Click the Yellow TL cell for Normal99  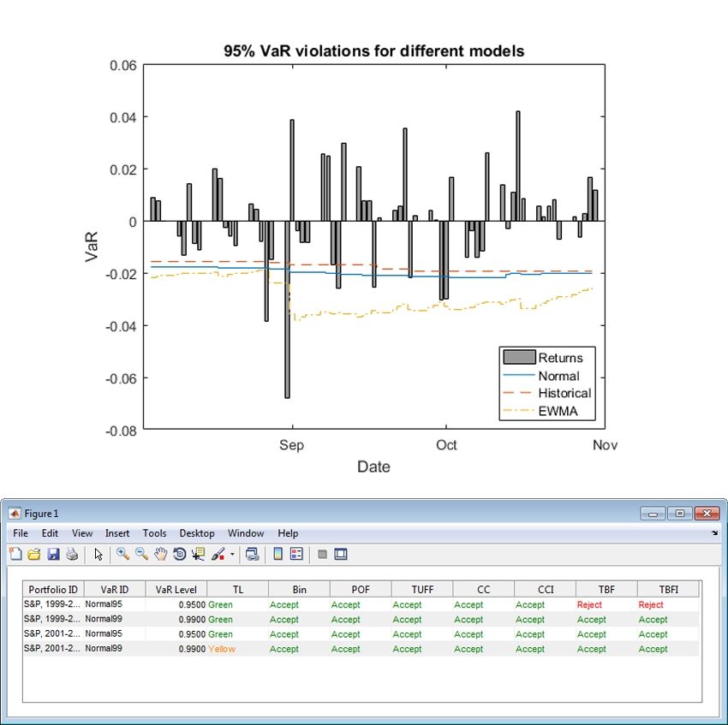point(222,649)
